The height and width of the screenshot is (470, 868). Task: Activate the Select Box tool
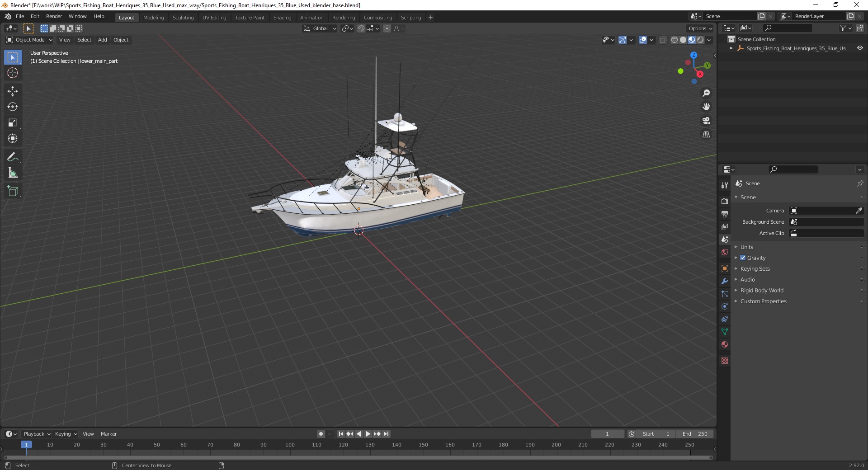pos(13,57)
